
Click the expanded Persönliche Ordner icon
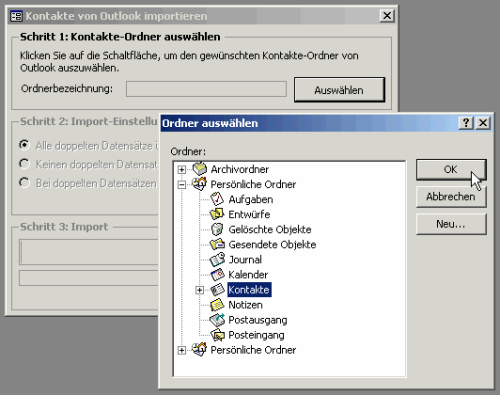(x=200, y=184)
